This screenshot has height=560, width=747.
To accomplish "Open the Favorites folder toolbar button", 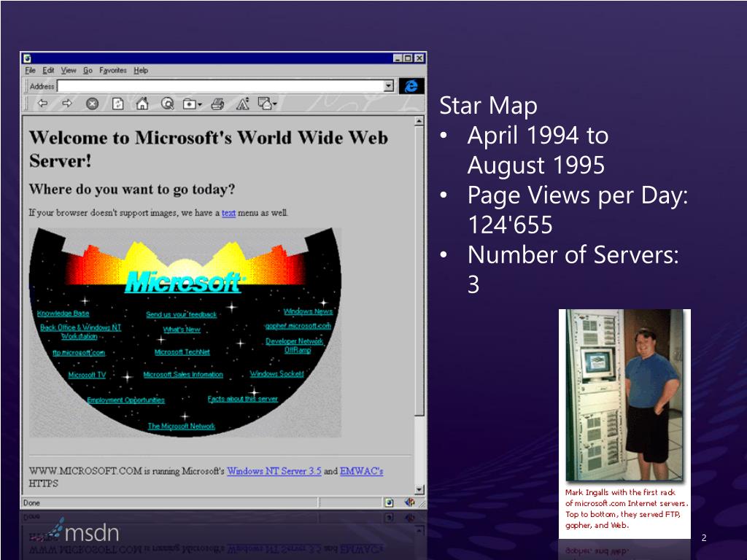I will coord(193,104).
